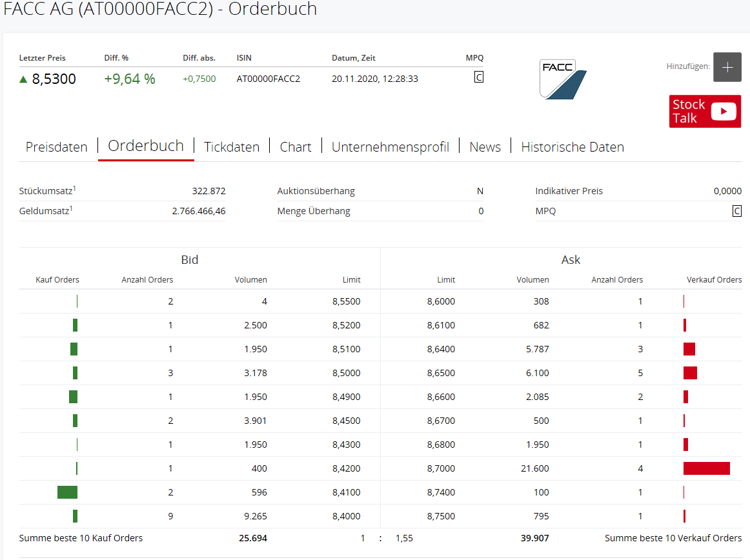The height and width of the screenshot is (560, 750).
Task: Open the Historische Daten tab
Action: click(x=572, y=147)
